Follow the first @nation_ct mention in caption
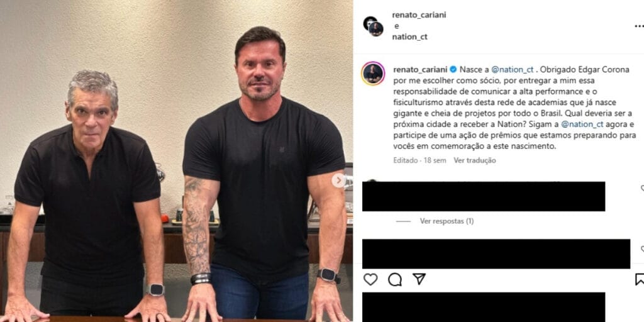644x322 pixels. pyautogui.click(x=512, y=69)
